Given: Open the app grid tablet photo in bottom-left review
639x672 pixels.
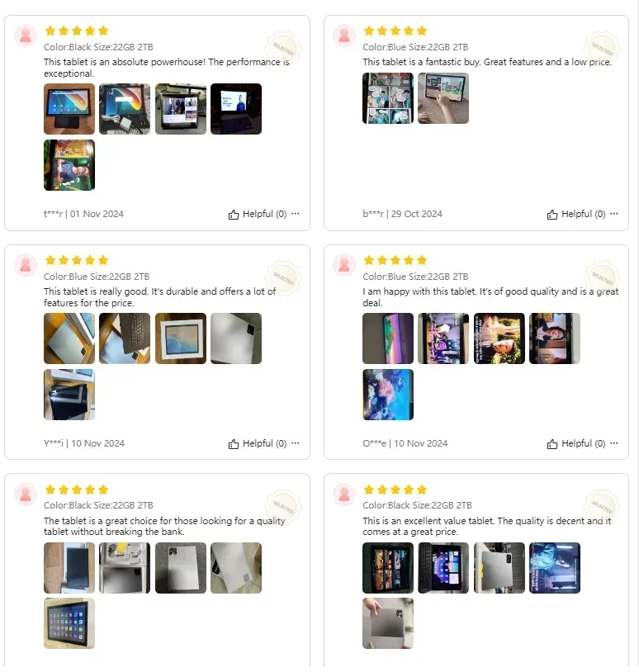Looking at the screenshot, I should pyautogui.click(x=69, y=623).
